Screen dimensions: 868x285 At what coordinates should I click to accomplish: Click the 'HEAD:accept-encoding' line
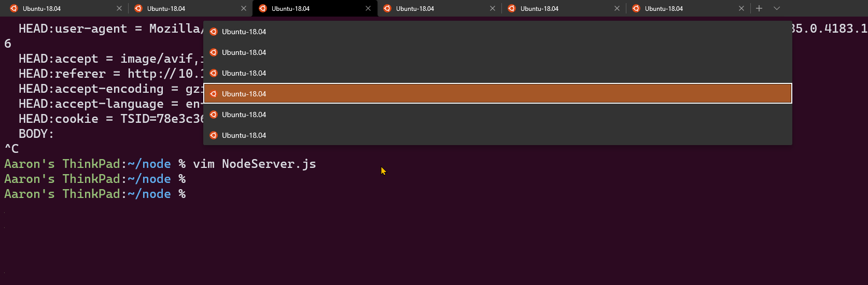click(x=110, y=89)
